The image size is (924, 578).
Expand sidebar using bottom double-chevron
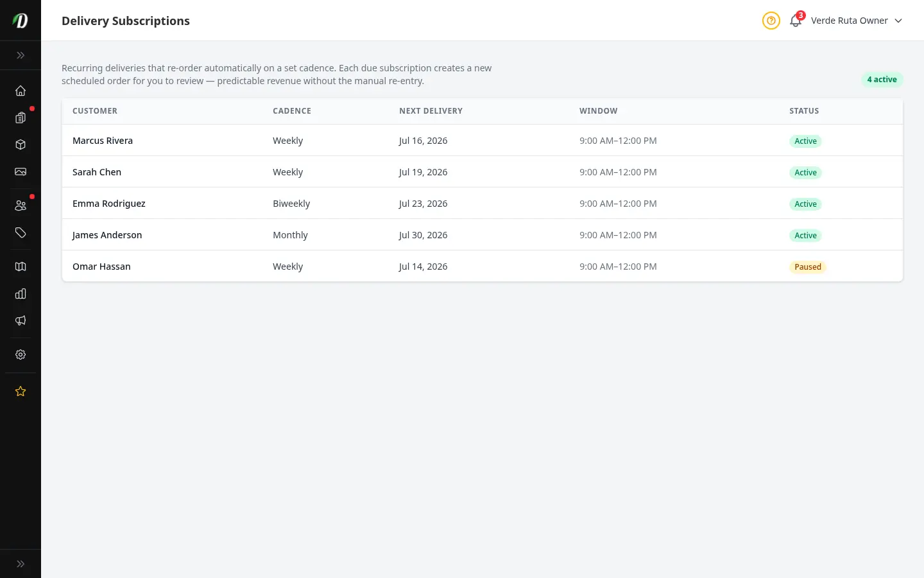(21, 564)
